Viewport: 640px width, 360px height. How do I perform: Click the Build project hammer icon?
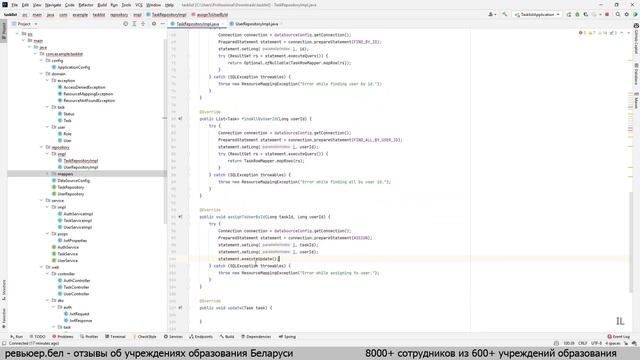pos(505,14)
